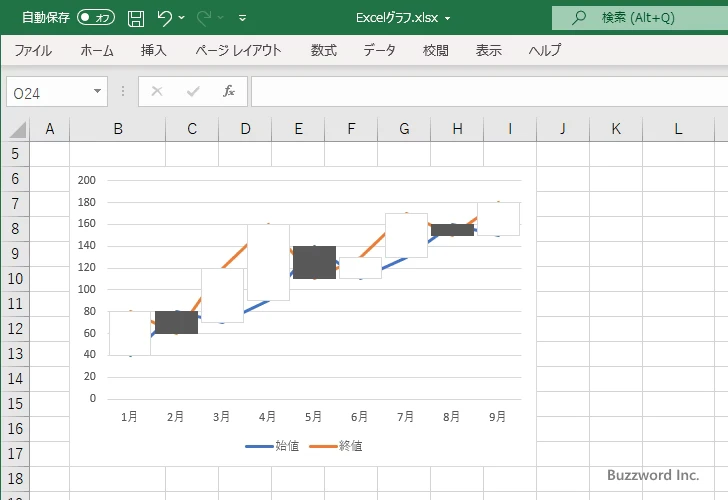Screen dimensions: 728x500
Task: Select row 10 header
Action: click(x=15, y=279)
